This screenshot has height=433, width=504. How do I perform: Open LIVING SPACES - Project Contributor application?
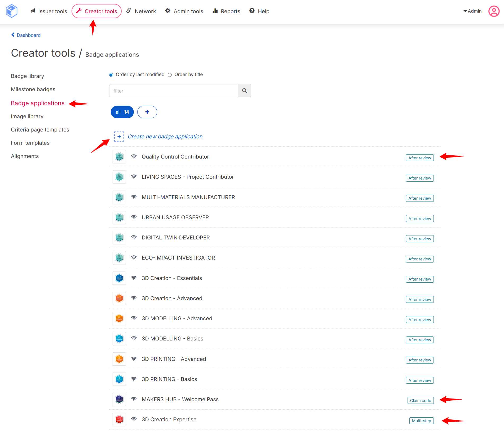coord(188,177)
